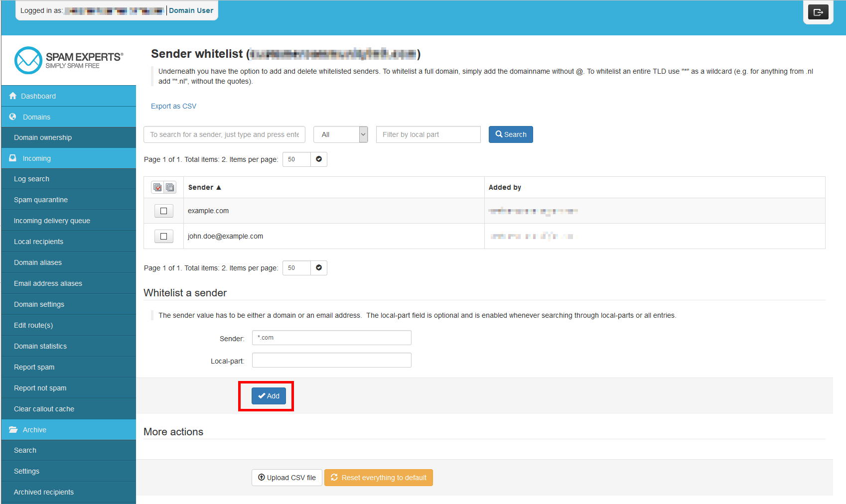Click the invert selection icon in table header

(170, 187)
